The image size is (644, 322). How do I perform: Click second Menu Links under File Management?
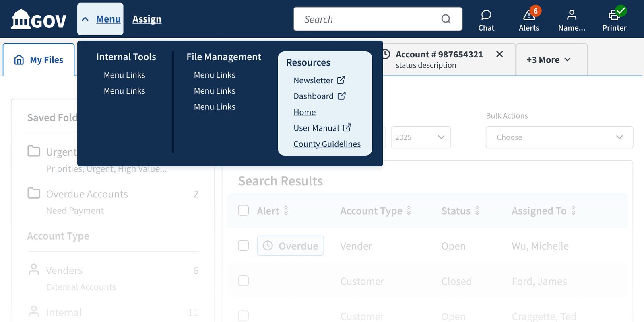pos(215,91)
